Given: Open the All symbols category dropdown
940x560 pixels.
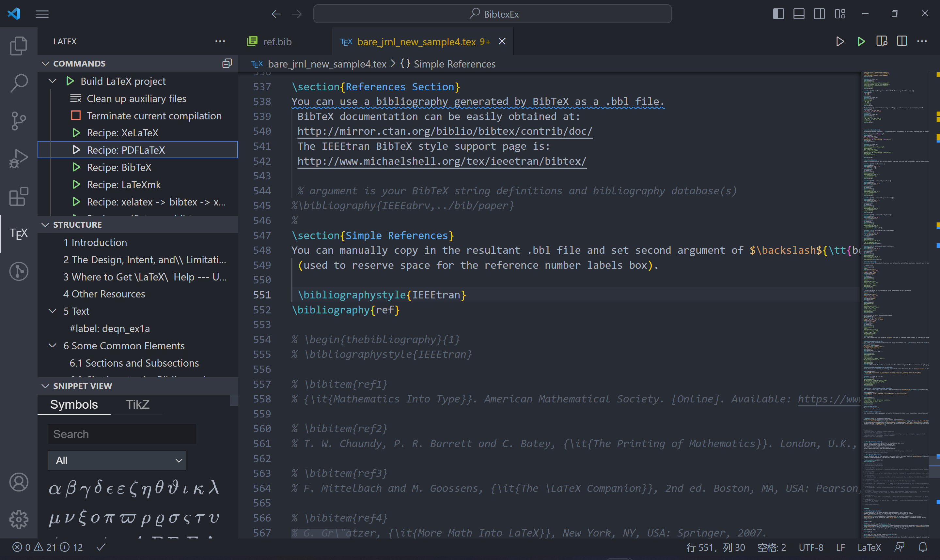Looking at the screenshot, I should point(117,461).
